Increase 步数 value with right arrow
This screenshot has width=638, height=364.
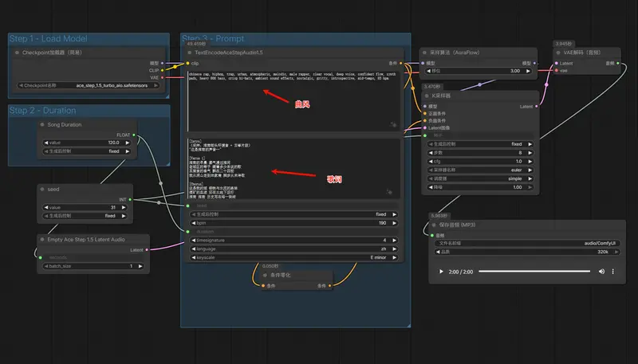click(530, 153)
